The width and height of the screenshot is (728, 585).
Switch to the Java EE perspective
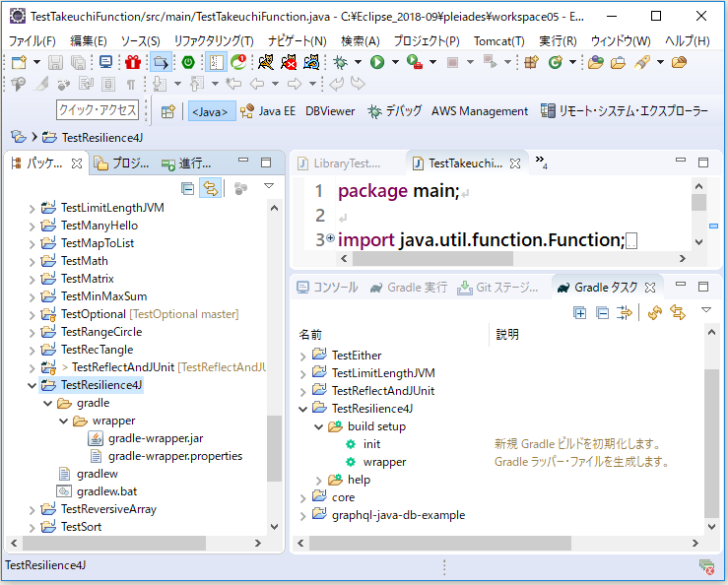click(267, 111)
